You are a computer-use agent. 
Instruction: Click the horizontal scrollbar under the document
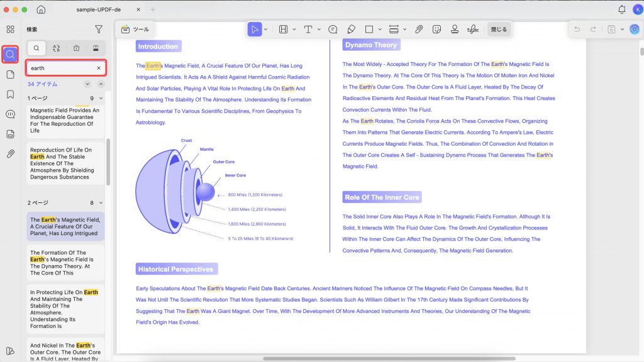(x=389, y=358)
